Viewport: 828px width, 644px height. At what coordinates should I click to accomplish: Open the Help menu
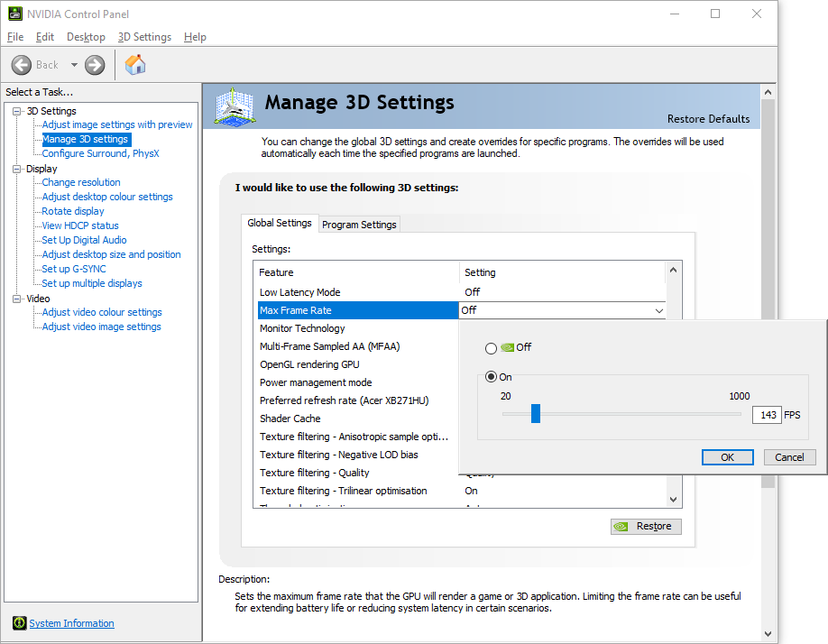(x=195, y=37)
